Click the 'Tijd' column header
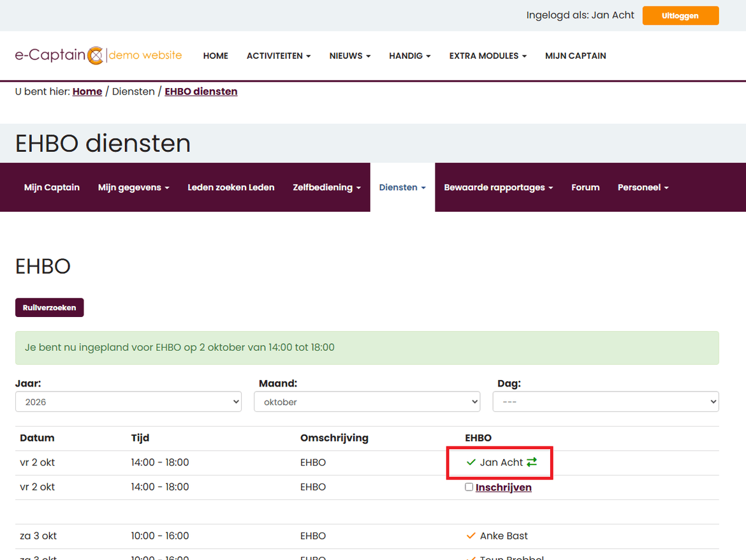The width and height of the screenshot is (746, 560). click(x=140, y=438)
